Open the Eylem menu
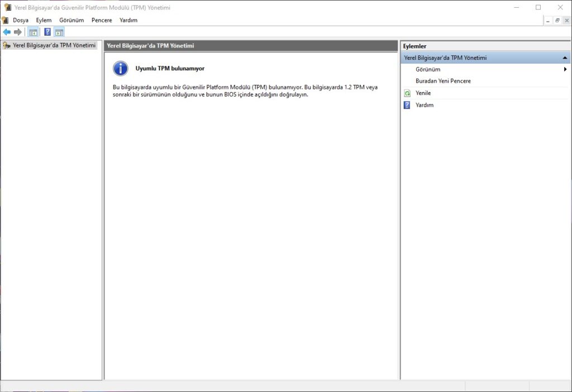 click(44, 20)
